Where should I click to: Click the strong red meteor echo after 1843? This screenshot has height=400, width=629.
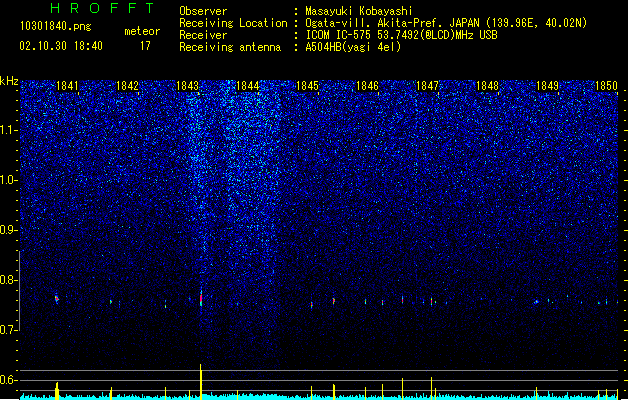[x=201, y=299]
